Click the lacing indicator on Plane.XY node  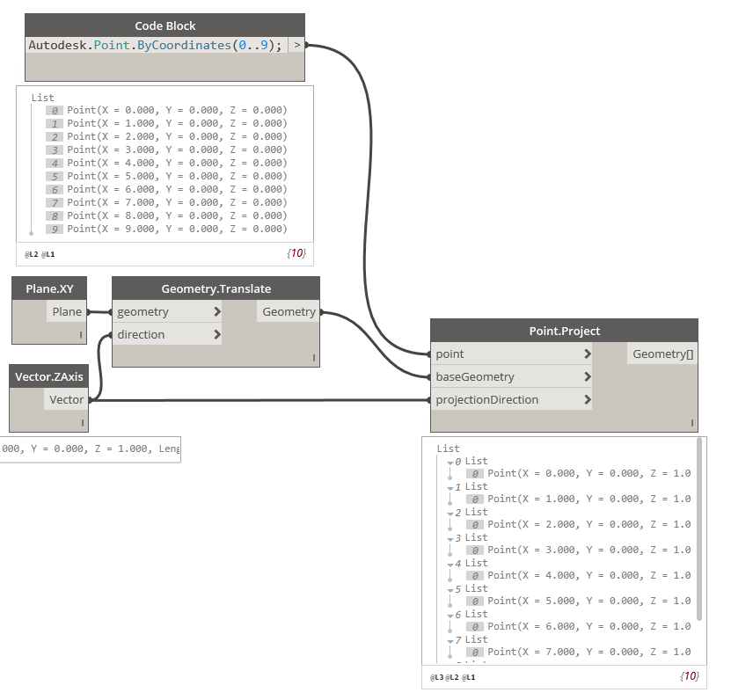(x=80, y=335)
